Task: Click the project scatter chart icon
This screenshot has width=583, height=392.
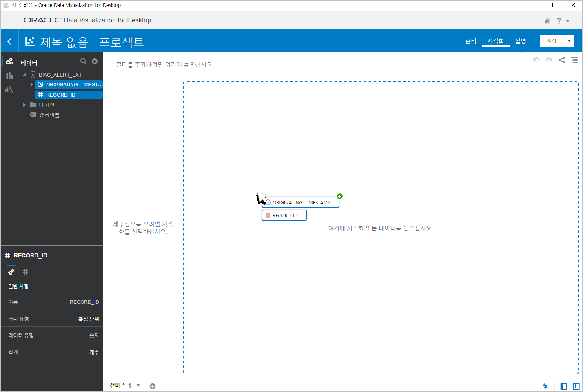Action: pos(30,41)
